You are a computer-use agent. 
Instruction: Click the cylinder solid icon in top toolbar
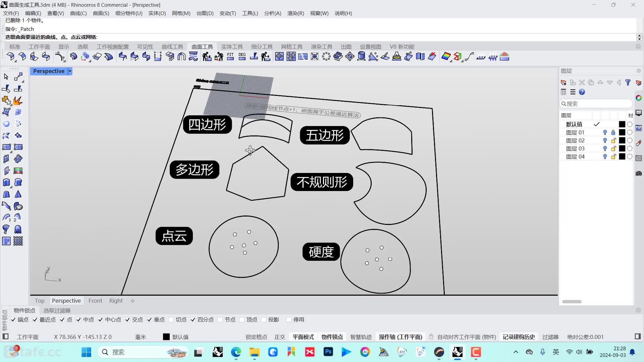point(361,56)
